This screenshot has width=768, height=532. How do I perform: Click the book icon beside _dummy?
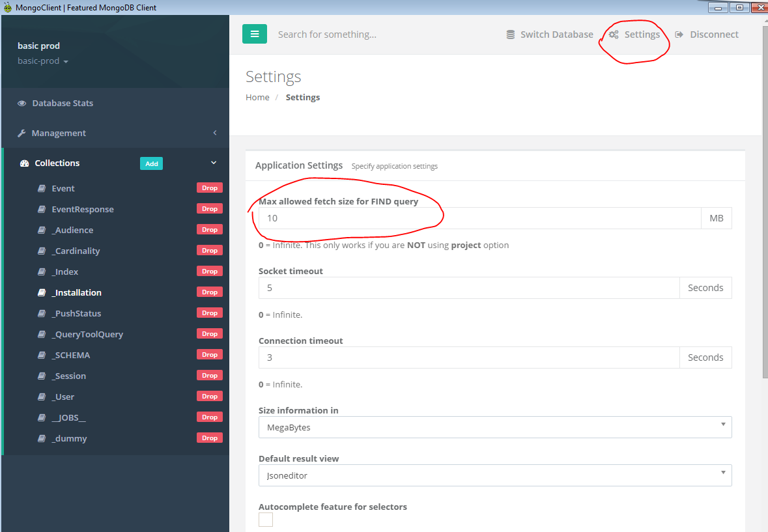42,438
